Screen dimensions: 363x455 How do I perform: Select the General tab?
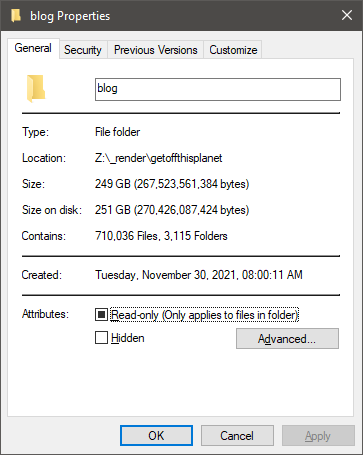coord(33,48)
